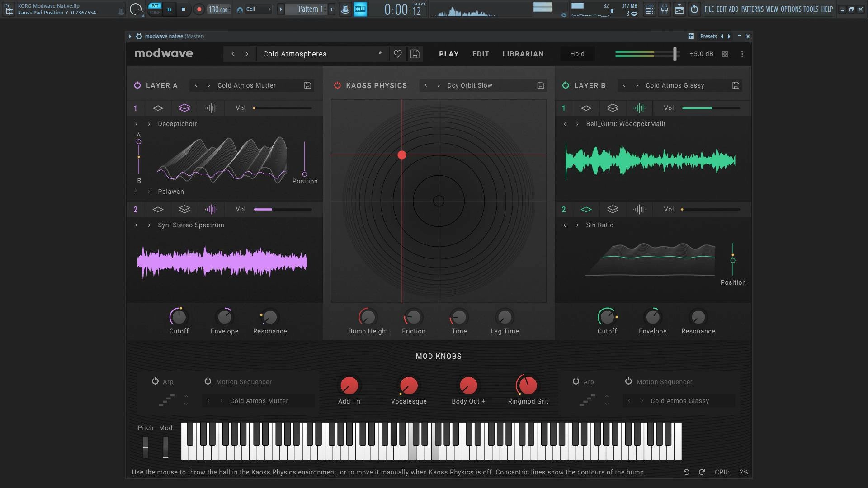Open the Presets menu in plugin wrapper
Screen dimensions: 868x488
coord(708,36)
